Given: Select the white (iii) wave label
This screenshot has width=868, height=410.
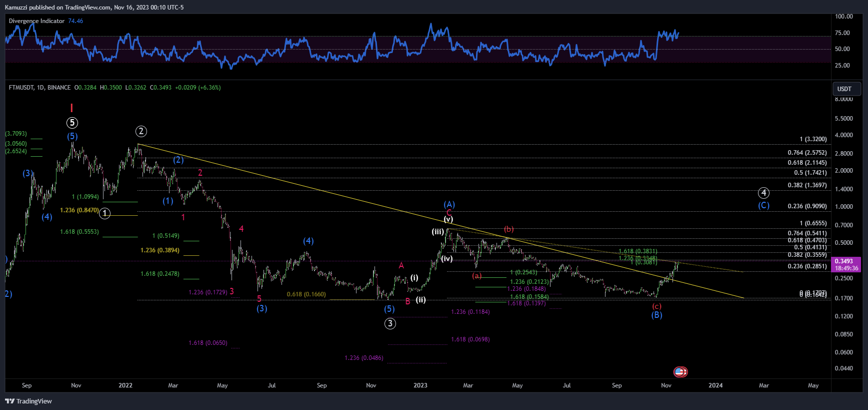Looking at the screenshot, I should 438,231.
